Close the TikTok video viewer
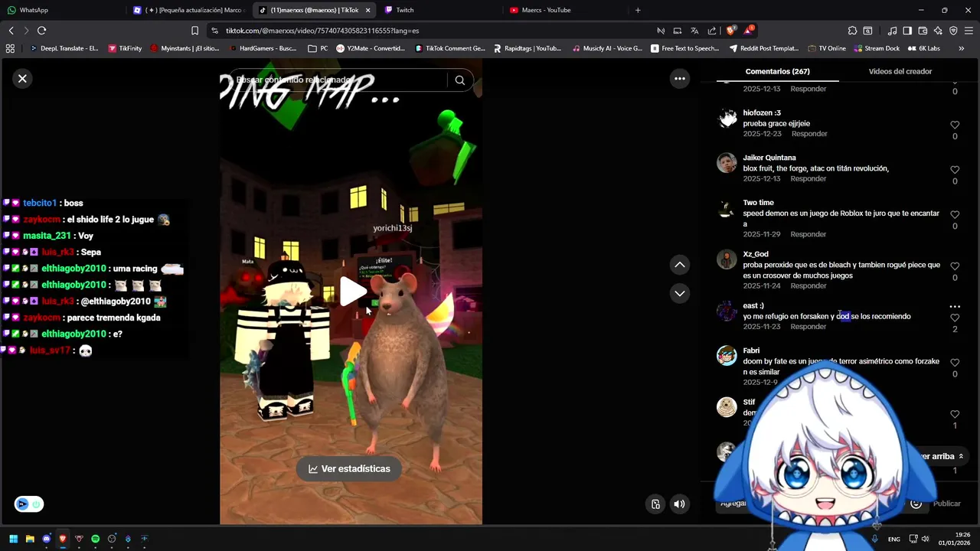 22,78
